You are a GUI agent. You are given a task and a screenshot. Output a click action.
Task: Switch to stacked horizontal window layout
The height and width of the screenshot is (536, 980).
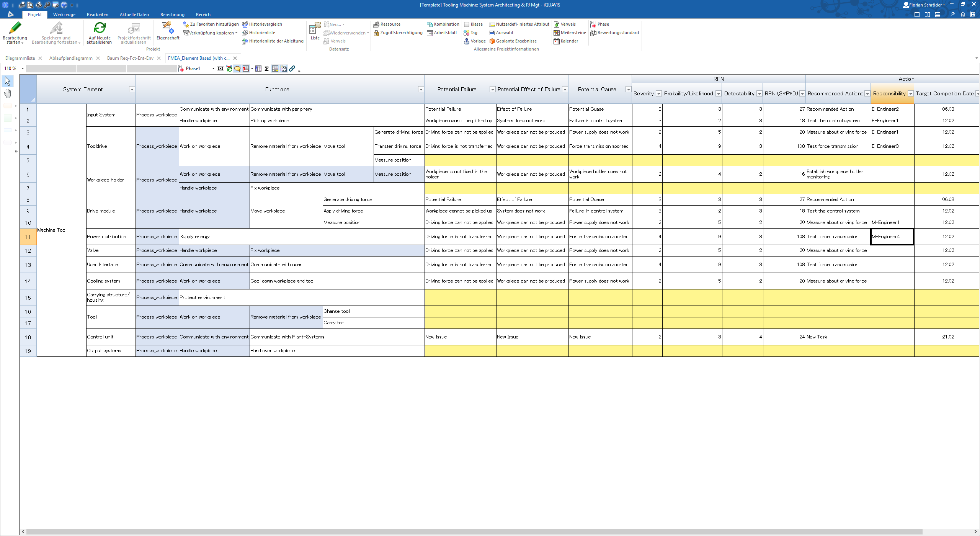[938, 15]
